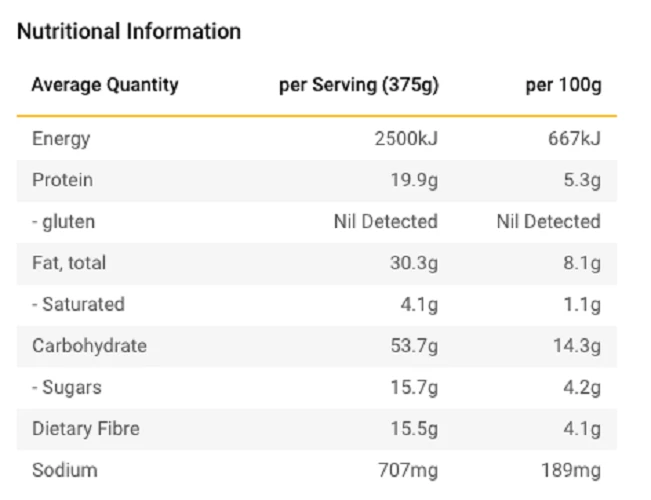Click the per-serving Nil Detected value
Screen dimensions: 651x500
click(x=385, y=222)
